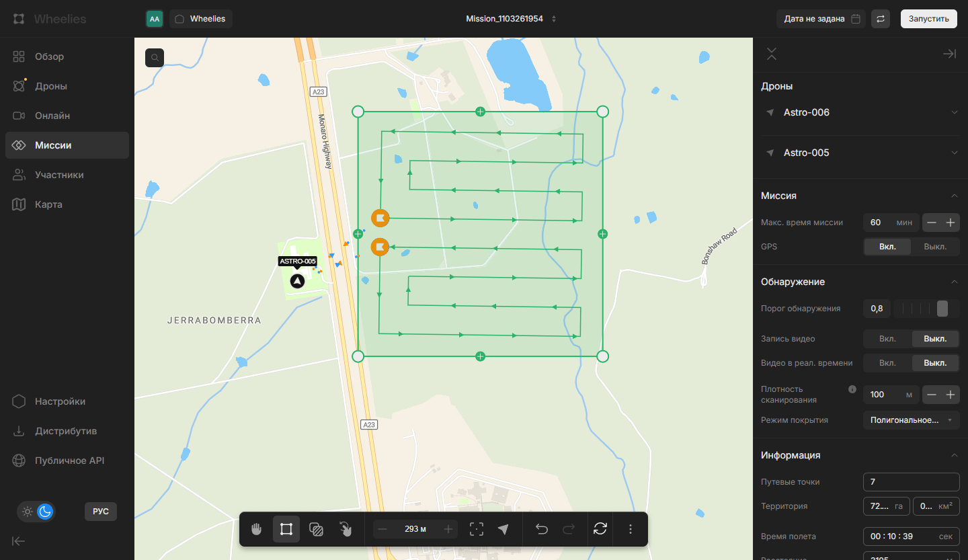968x560 pixels.
Task: Open the Режим покрытия dropdown
Action: click(x=911, y=420)
